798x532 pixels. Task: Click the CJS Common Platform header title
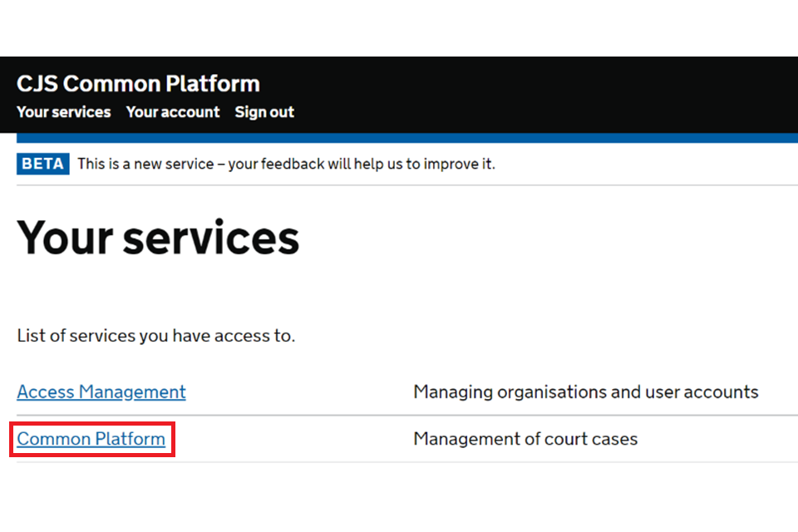coord(138,84)
